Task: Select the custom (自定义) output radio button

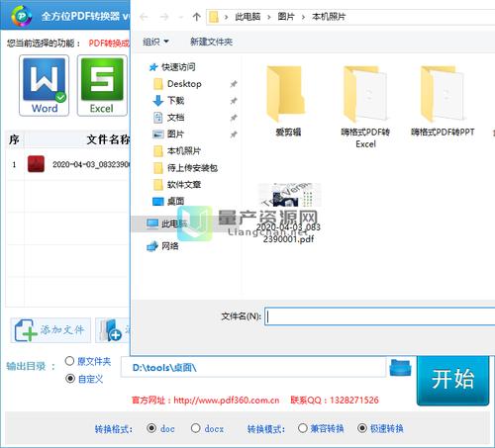Action: point(69,379)
